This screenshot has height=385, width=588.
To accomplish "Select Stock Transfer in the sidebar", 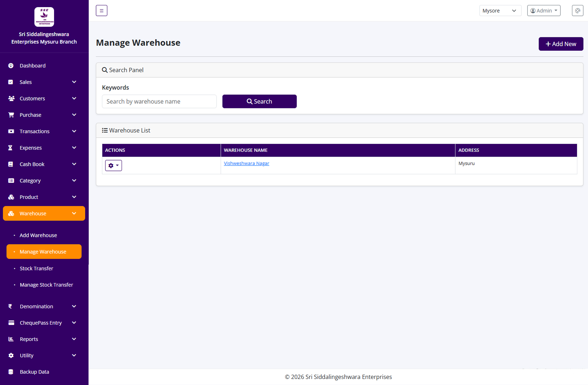I will pyautogui.click(x=37, y=268).
